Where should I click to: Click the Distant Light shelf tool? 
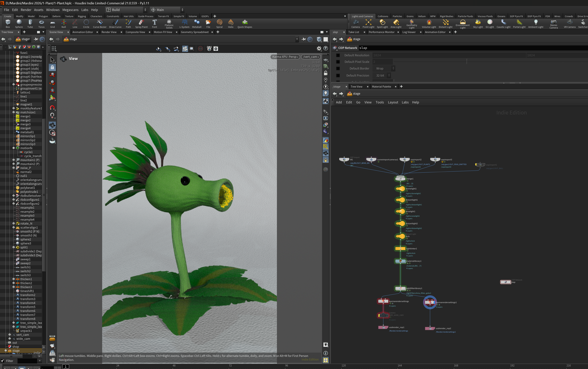pyautogui.click(x=445, y=24)
